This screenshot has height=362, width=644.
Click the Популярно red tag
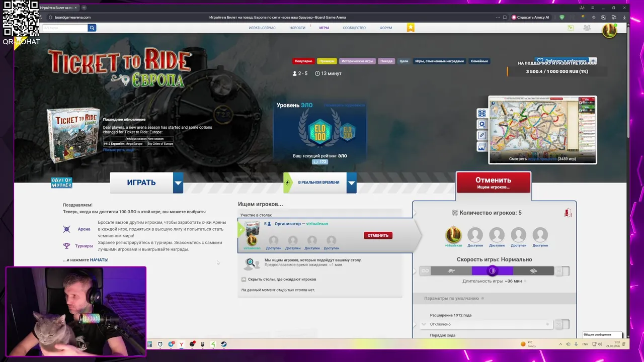tap(303, 61)
